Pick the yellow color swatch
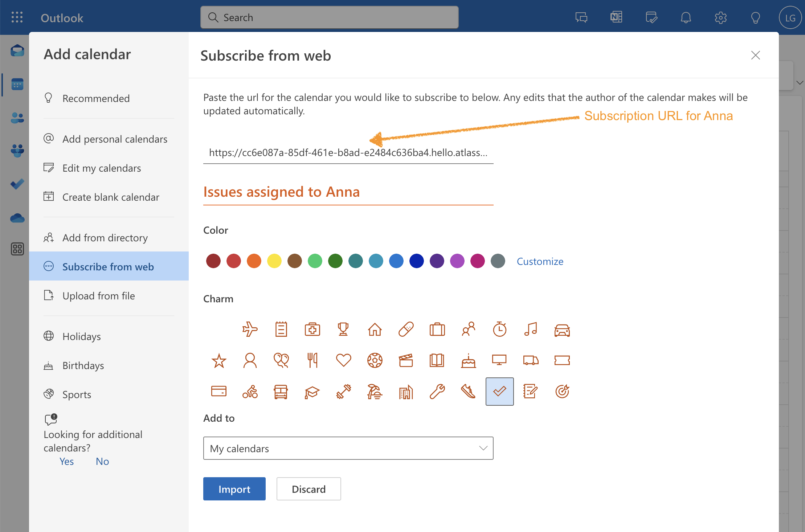The image size is (805, 532). 274,261
